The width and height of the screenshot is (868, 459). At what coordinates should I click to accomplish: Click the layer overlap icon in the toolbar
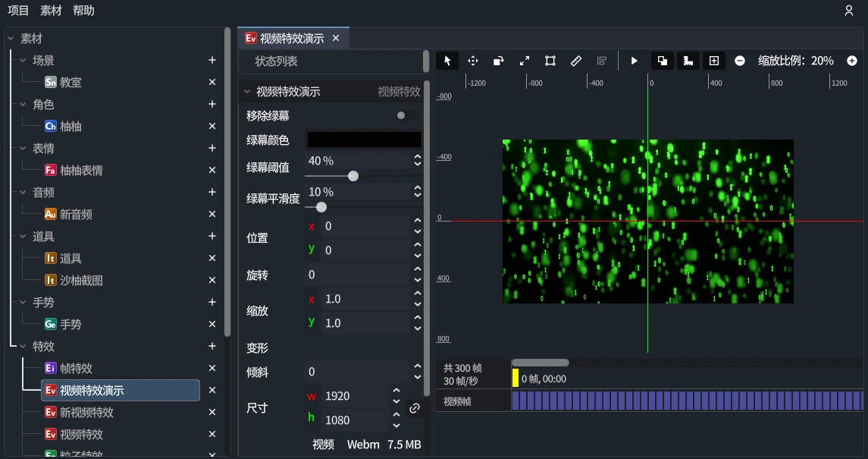tap(663, 61)
